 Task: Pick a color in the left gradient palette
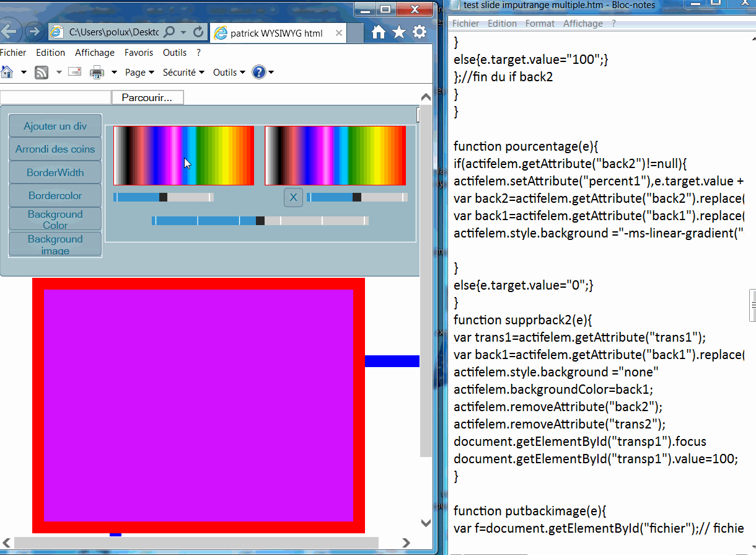[183, 156]
